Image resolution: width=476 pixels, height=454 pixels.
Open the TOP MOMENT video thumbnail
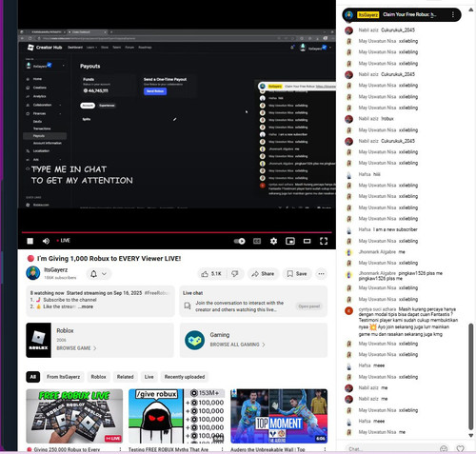tap(279, 416)
